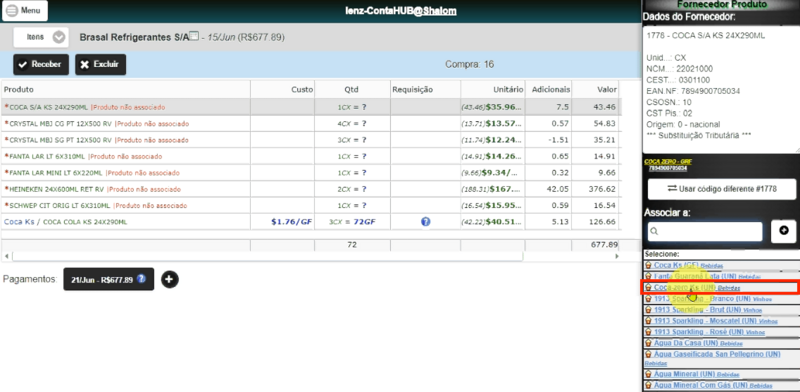Select row HEINEKEN 24X600ML RET RV
This screenshot has width=800, height=392.
point(310,189)
